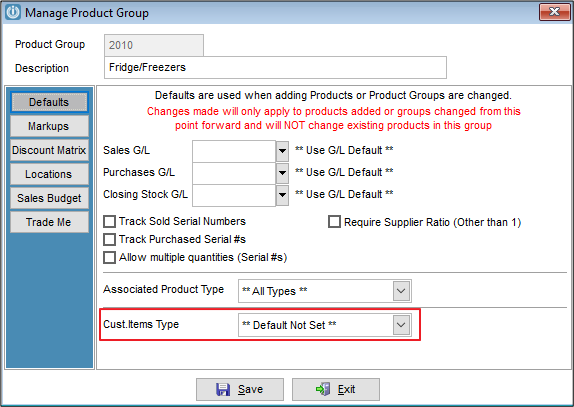Tick Track Purchased Serial #s checkbox

click(x=109, y=239)
